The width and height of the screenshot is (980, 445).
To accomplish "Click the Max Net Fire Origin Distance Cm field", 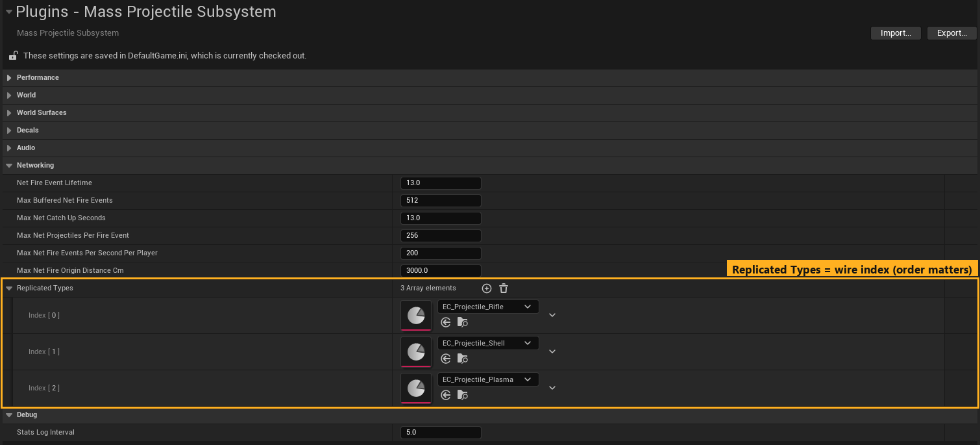I will tap(441, 271).
